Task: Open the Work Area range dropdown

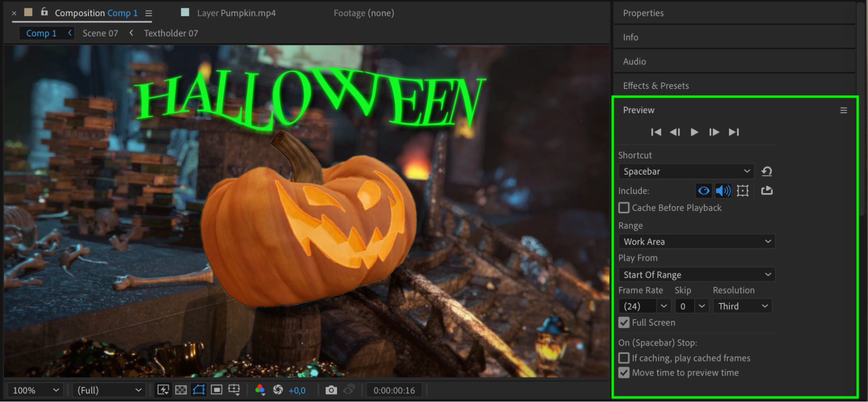Action: 696,241
